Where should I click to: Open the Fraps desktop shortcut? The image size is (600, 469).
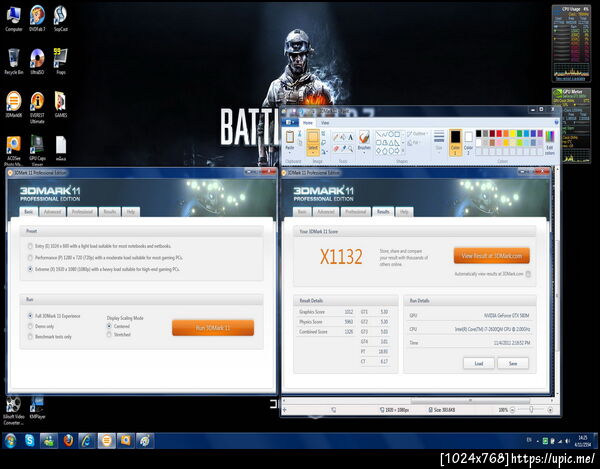tap(60, 61)
